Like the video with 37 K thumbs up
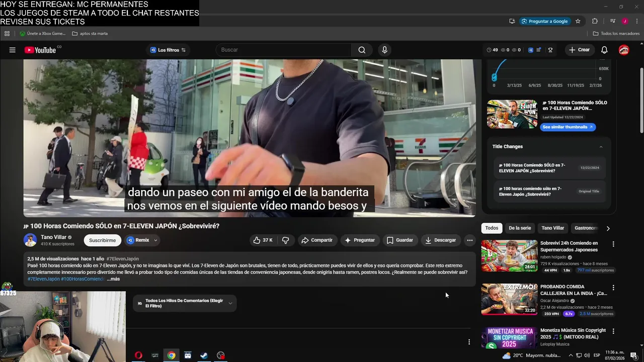 (x=263, y=240)
